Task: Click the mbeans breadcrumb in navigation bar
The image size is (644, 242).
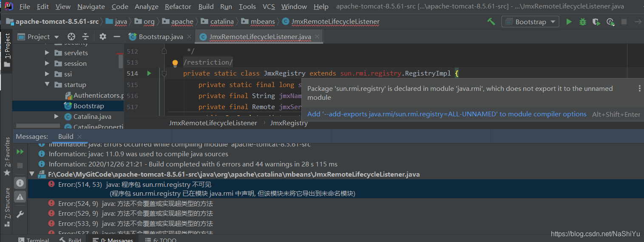Action: click(258, 22)
